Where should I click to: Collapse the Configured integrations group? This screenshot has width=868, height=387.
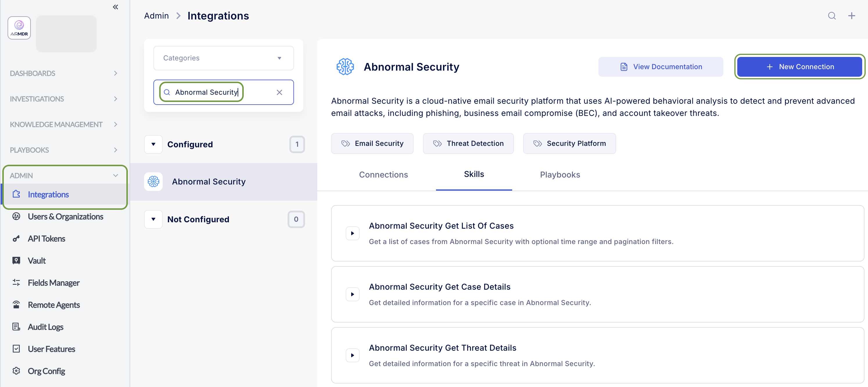pyautogui.click(x=153, y=144)
